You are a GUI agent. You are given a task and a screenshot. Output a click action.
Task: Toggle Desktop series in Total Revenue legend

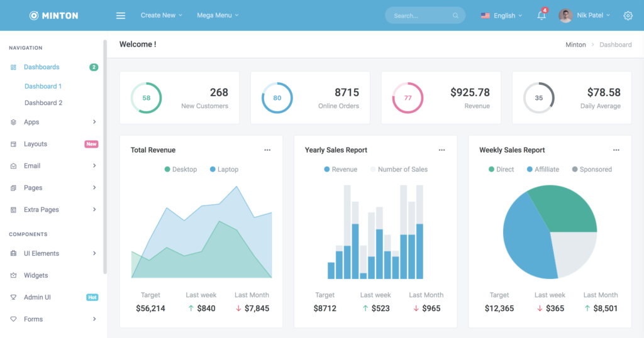pyautogui.click(x=180, y=170)
